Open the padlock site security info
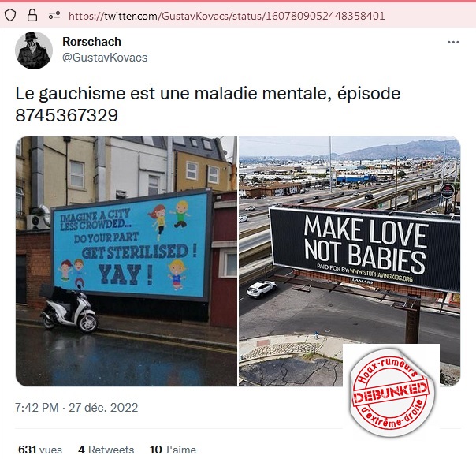 [32, 15]
